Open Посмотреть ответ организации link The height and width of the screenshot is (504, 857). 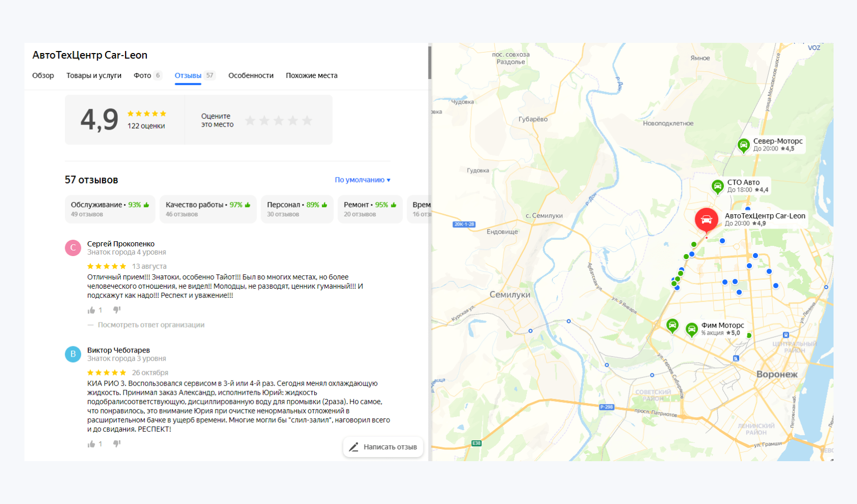tap(152, 324)
